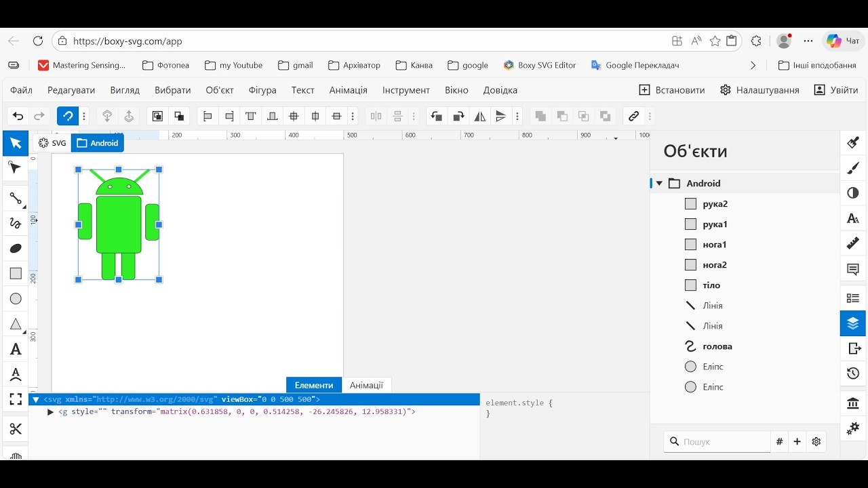
Task: Select the Ellipse tool
Action: (16, 299)
